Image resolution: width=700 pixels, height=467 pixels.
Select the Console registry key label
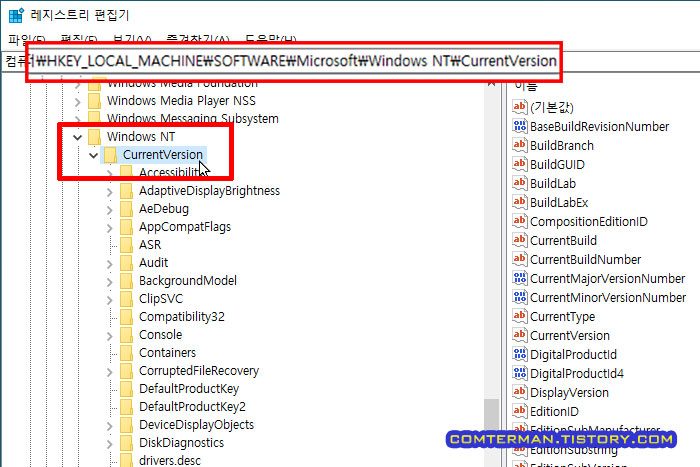pos(160,335)
